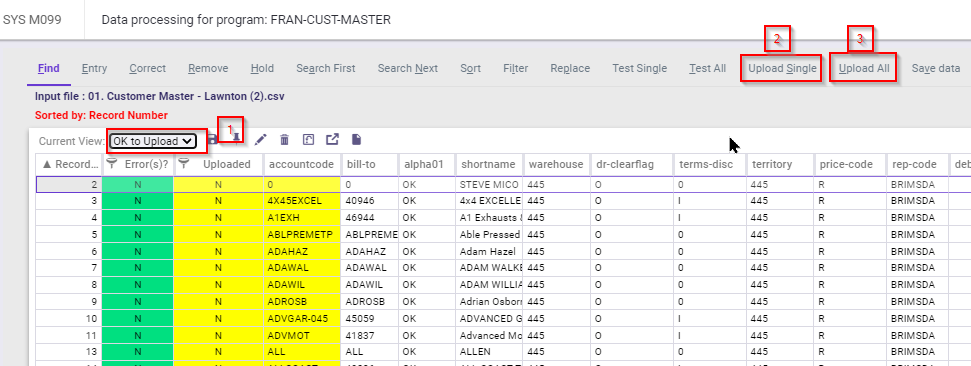Select accountcode cell 4X45EXCEL

[x=302, y=201]
